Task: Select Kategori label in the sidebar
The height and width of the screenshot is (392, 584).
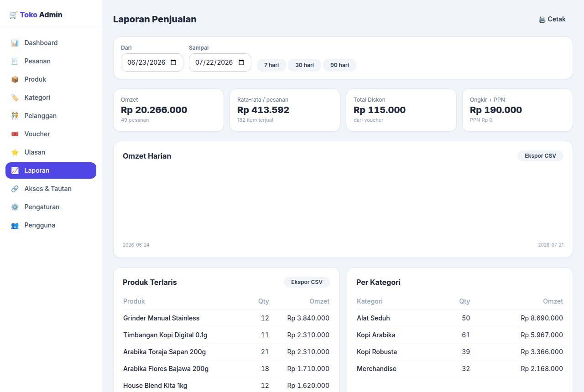Action: pyautogui.click(x=37, y=98)
